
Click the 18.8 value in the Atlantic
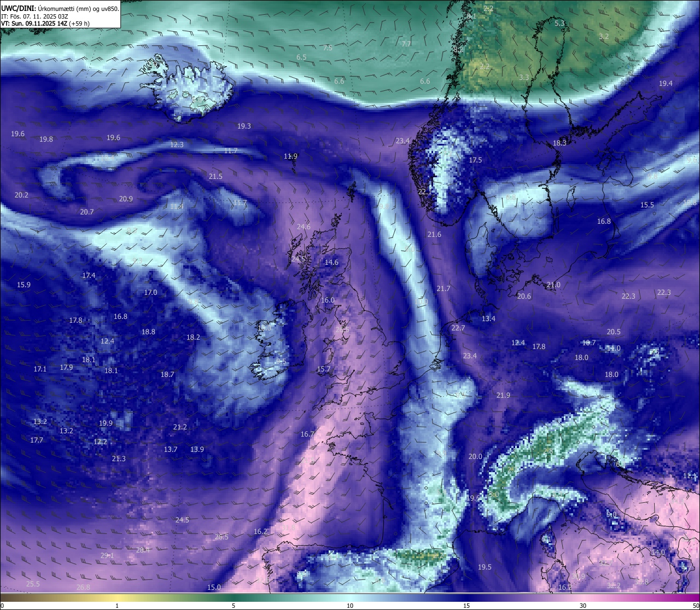tap(148, 332)
